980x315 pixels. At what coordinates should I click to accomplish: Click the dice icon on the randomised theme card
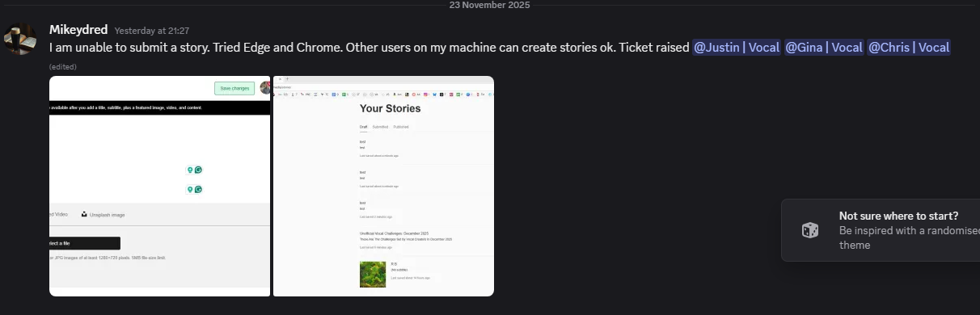tap(809, 230)
